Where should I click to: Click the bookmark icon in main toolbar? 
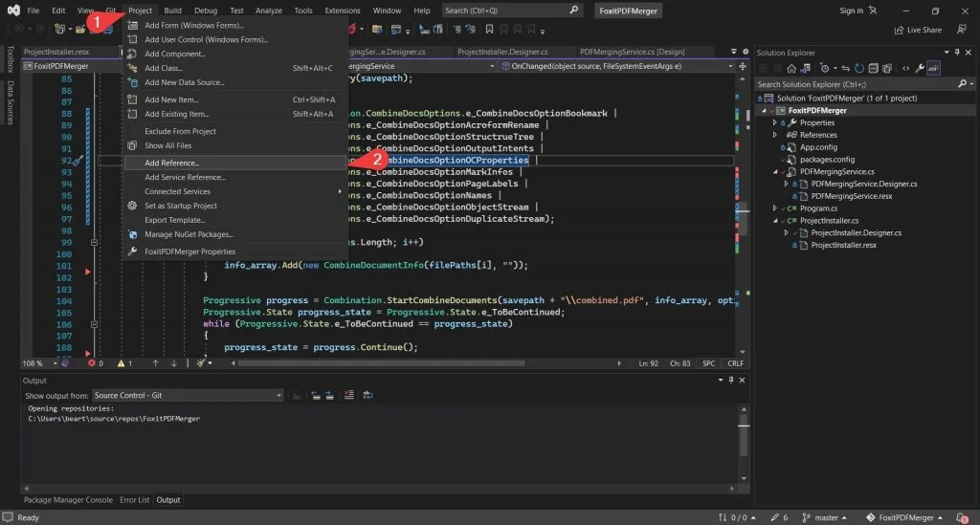(489, 30)
